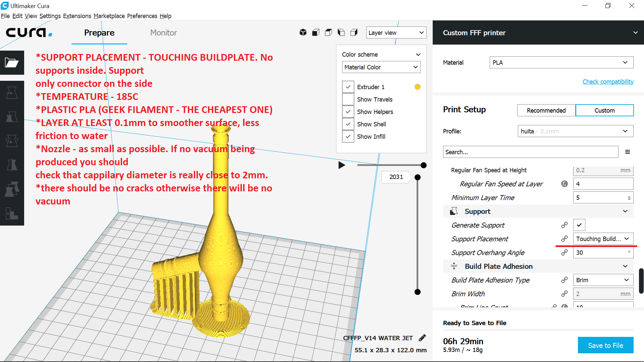Open the Extensions menu
644x362 pixels.
pos(77,16)
